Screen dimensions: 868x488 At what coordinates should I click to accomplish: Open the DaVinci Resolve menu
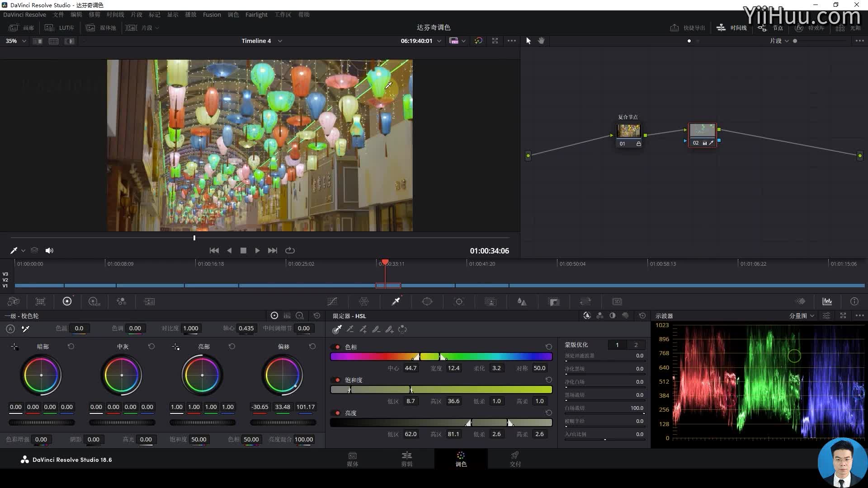coord(24,14)
